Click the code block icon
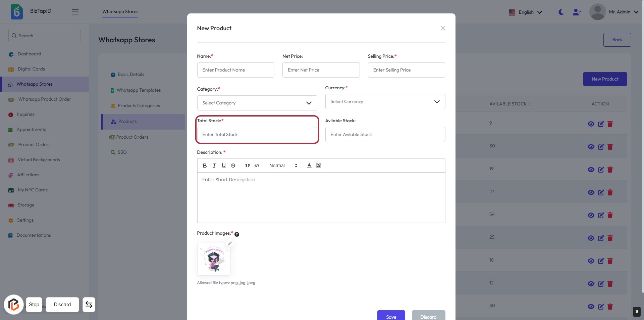 [x=257, y=166]
